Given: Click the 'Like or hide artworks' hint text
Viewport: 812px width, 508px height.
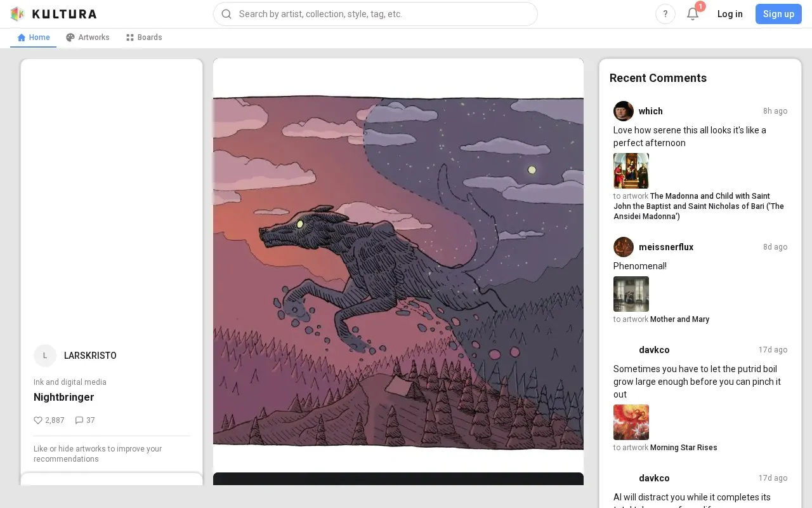Looking at the screenshot, I should coord(98,454).
